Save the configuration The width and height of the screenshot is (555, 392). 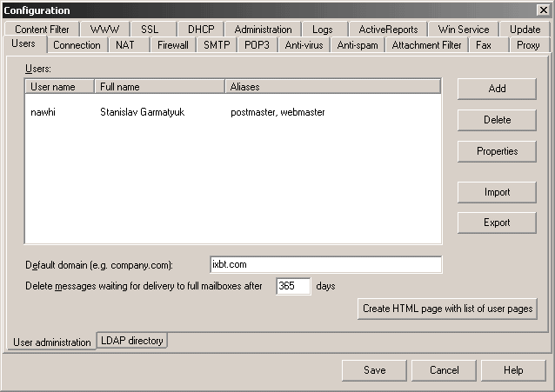[374, 370]
